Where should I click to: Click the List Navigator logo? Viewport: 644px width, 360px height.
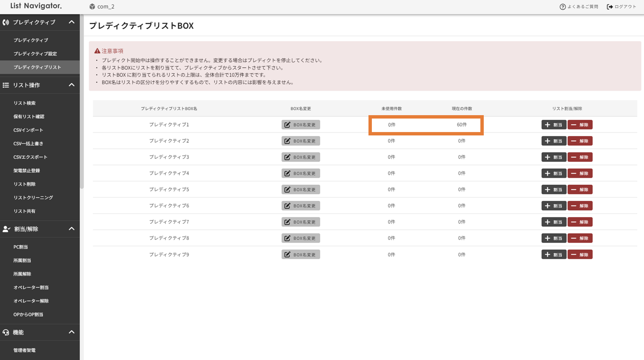click(x=36, y=6)
